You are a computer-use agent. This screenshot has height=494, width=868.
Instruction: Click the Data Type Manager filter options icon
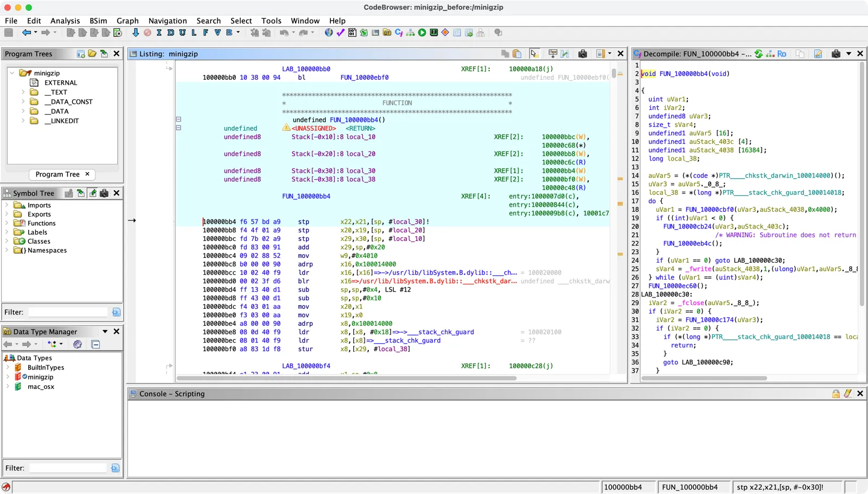click(x=115, y=468)
